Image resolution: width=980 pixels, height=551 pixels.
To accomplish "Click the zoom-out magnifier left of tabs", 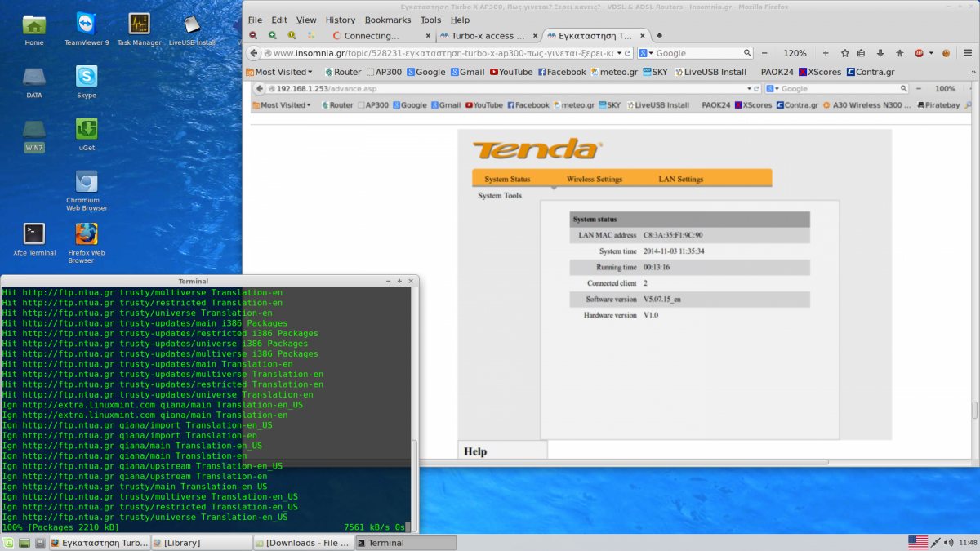I will [253, 36].
